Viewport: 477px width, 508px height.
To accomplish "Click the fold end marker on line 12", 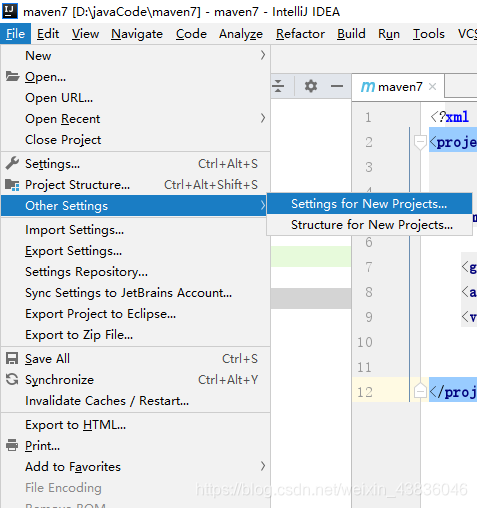I will coord(420,391).
